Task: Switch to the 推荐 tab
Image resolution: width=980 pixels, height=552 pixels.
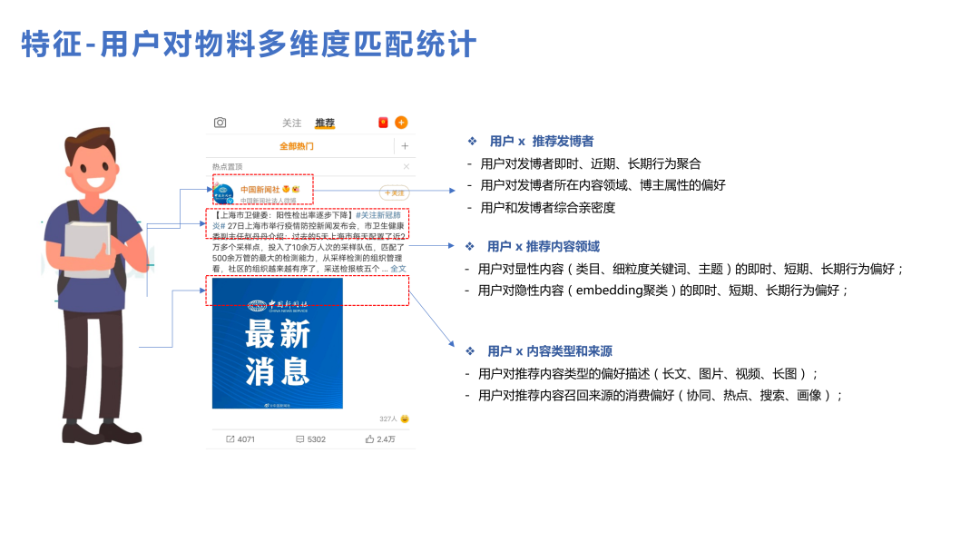Action: click(x=326, y=122)
